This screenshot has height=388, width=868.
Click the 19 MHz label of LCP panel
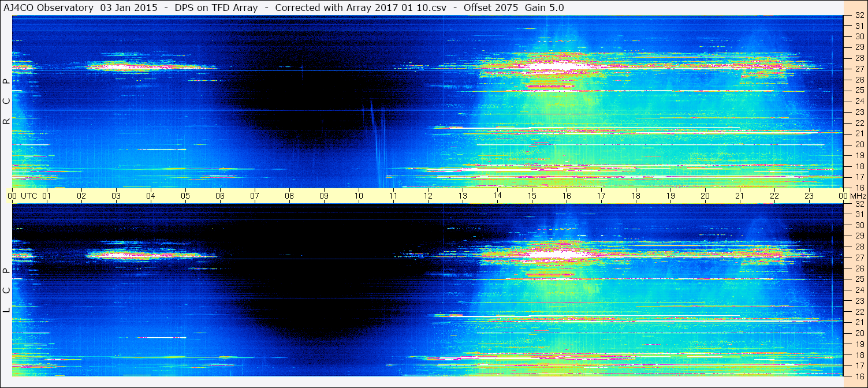859,344
